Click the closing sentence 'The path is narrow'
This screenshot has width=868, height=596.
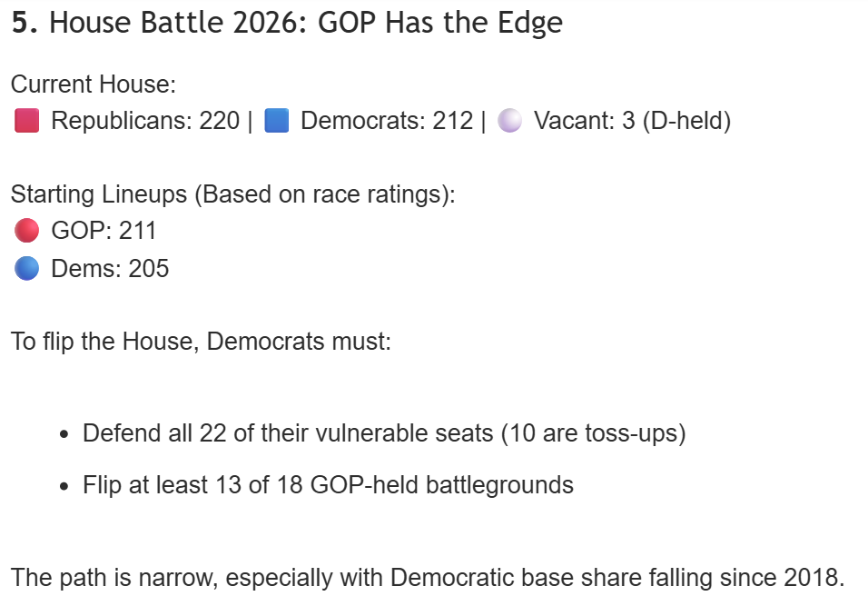pos(427,577)
